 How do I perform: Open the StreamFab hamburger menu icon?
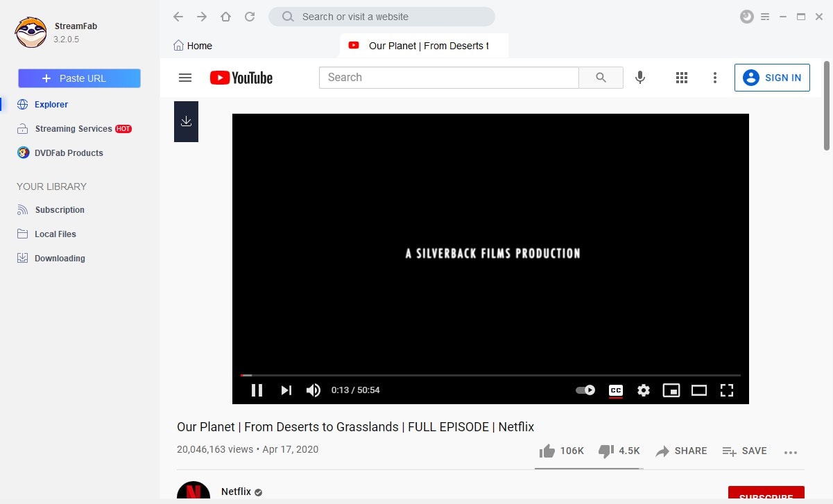click(765, 17)
